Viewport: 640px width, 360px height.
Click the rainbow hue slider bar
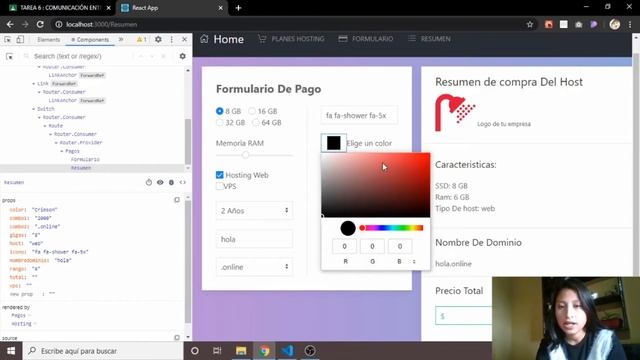pyautogui.click(x=392, y=228)
